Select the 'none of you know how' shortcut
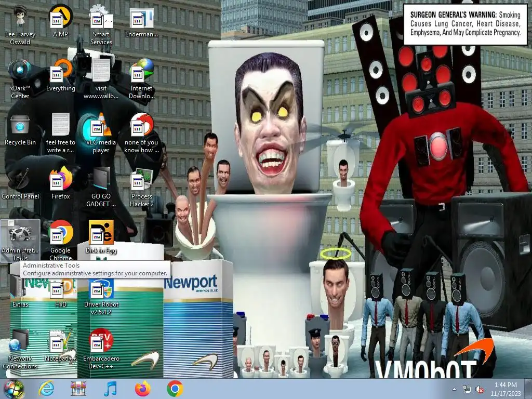Viewport: 532px width, 399px height. [x=141, y=133]
